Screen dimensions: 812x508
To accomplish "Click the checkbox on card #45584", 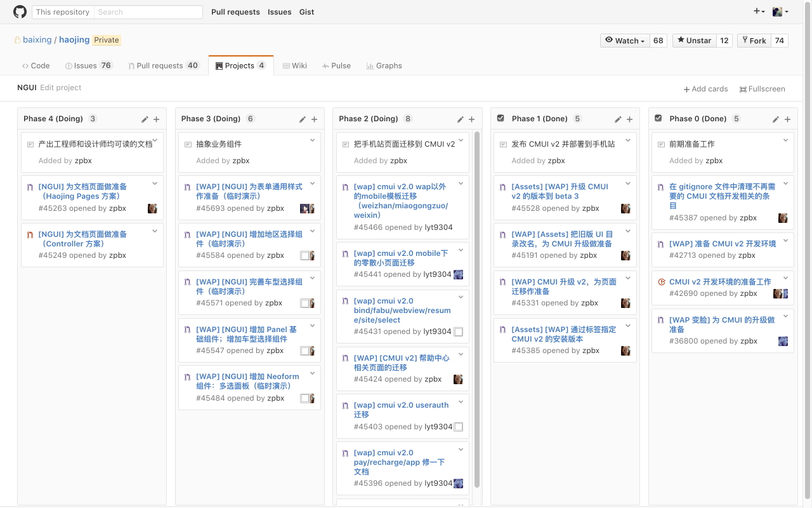I will (304, 255).
